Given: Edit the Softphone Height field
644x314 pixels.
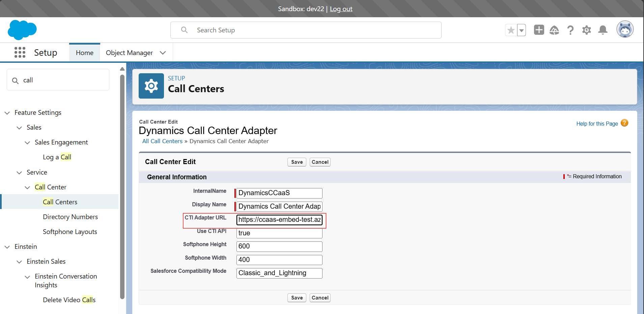Looking at the screenshot, I should pyautogui.click(x=279, y=246).
